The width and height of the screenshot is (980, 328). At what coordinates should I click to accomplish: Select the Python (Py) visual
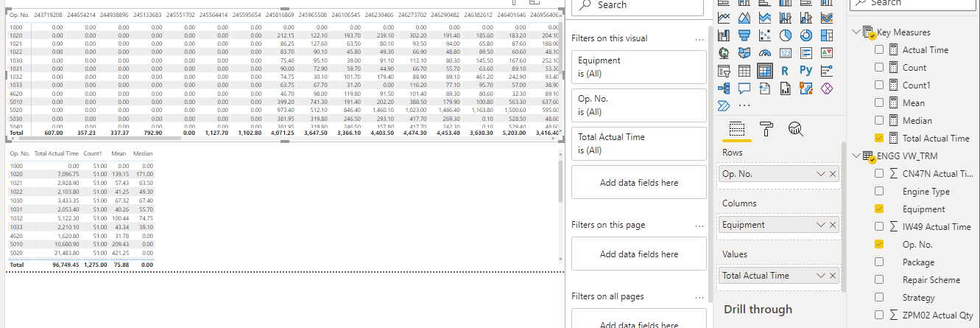[x=806, y=71]
